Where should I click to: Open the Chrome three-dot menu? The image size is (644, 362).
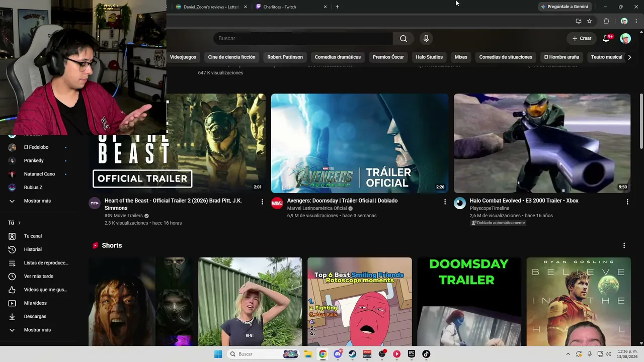[636, 21]
